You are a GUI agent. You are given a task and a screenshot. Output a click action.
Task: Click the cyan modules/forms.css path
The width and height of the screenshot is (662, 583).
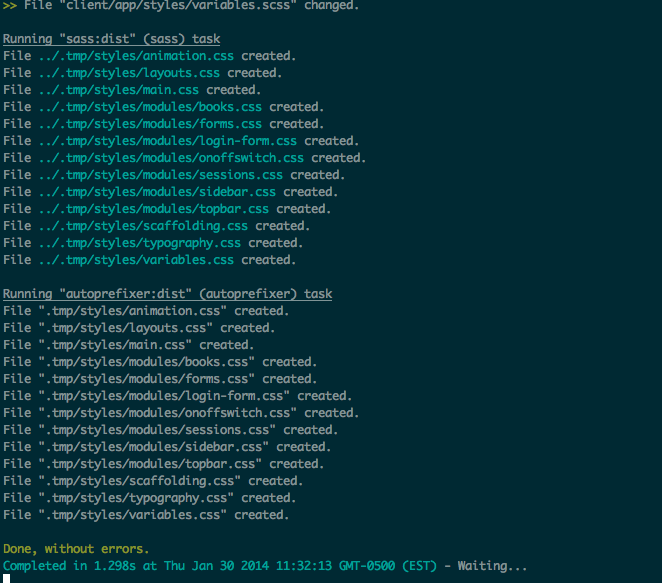pyautogui.click(x=150, y=124)
